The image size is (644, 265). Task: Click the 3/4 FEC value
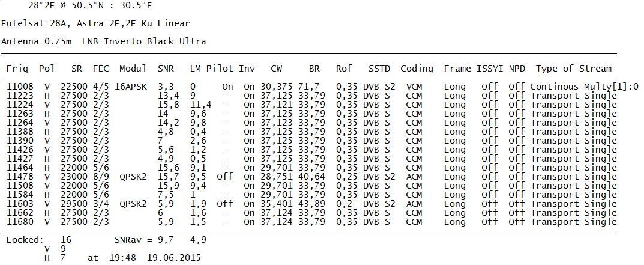tap(101, 204)
